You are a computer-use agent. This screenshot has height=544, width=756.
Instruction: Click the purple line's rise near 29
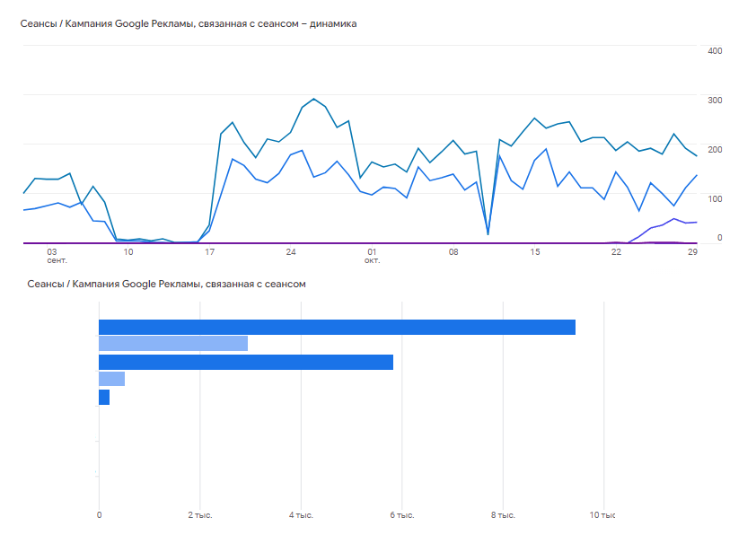[674, 219]
